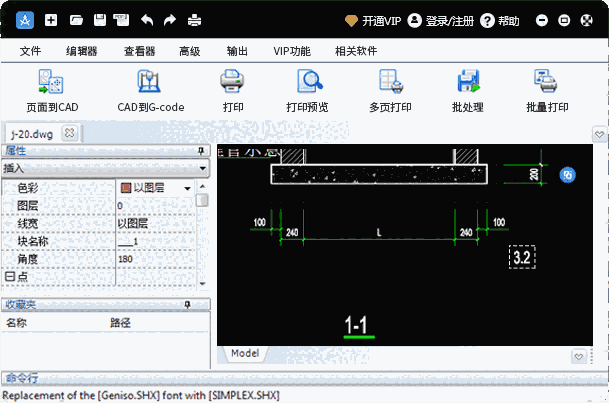
Task: Close the j-20.dwg document tab
Action: (x=69, y=132)
